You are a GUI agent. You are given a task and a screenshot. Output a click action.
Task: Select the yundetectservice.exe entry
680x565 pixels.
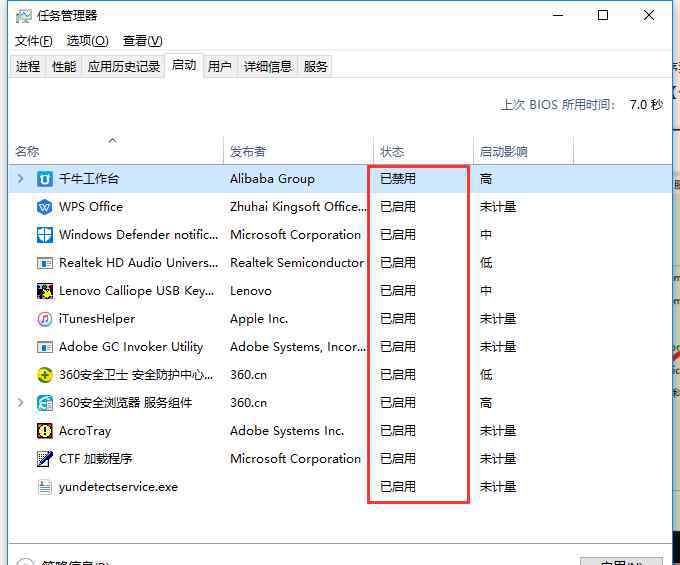pyautogui.click(x=118, y=487)
